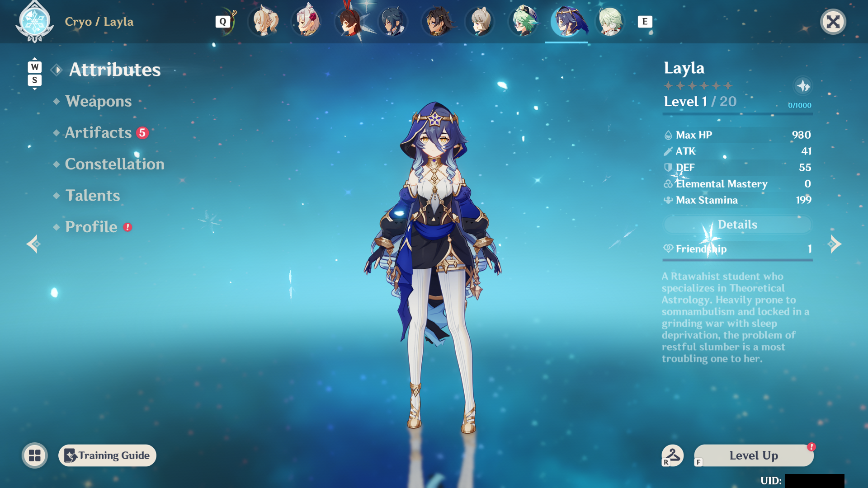Click the ascension sparkle icon beside level
868x488 pixels.
[803, 86]
